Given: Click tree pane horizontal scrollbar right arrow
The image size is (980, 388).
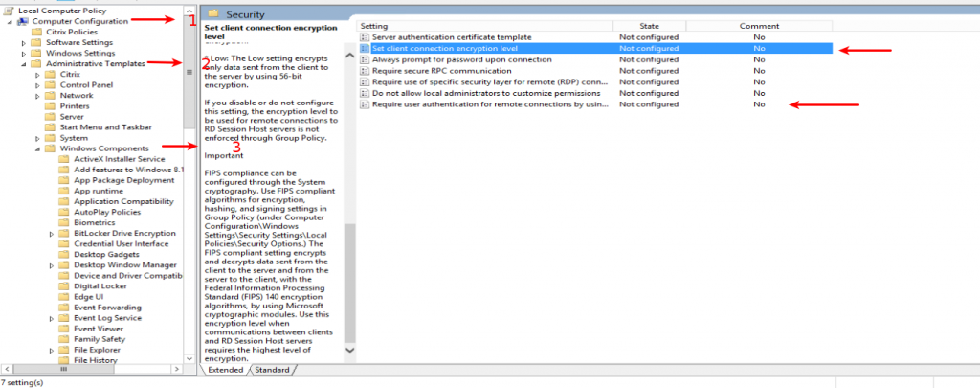Looking at the screenshot, I should pyautogui.click(x=178, y=369).
